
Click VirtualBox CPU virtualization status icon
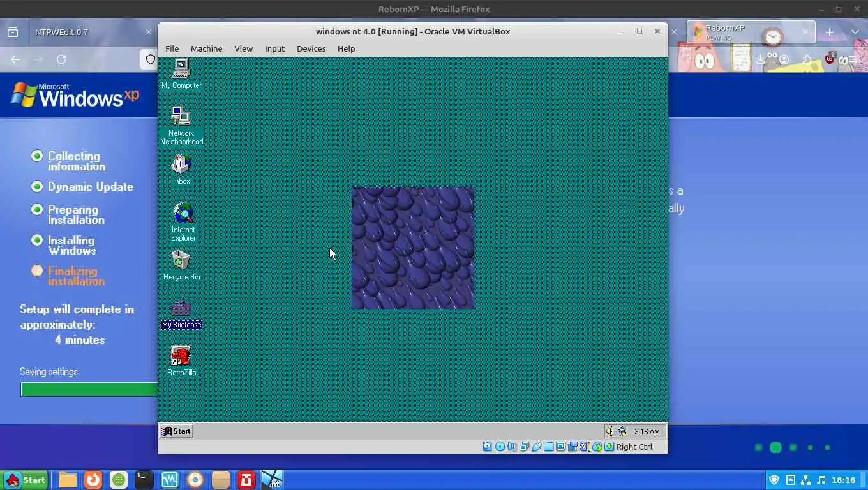point(585,447)
